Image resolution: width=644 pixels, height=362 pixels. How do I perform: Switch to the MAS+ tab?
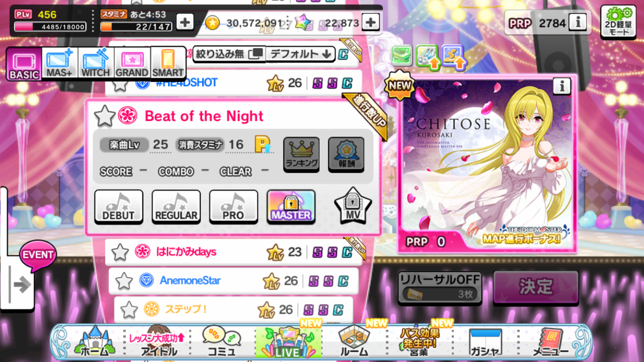click(60, 63)
